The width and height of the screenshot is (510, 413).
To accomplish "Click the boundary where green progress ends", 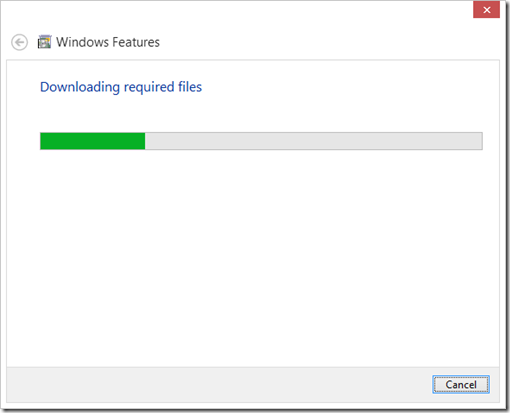I will [x=145, y=141].
